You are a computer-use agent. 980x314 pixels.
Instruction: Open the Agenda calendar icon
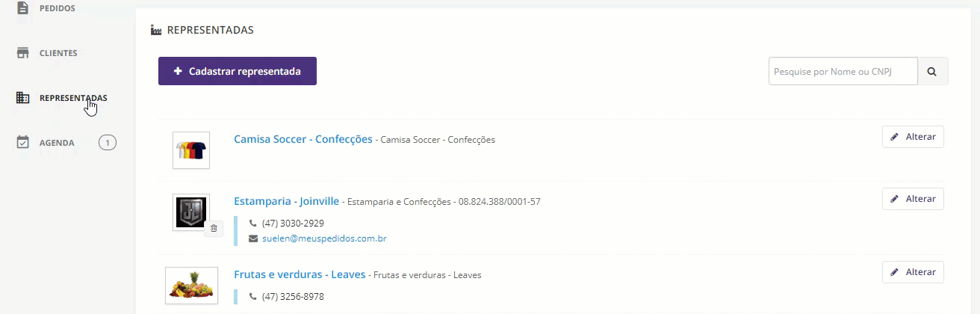pyautogui.click(x=23, y=142)
